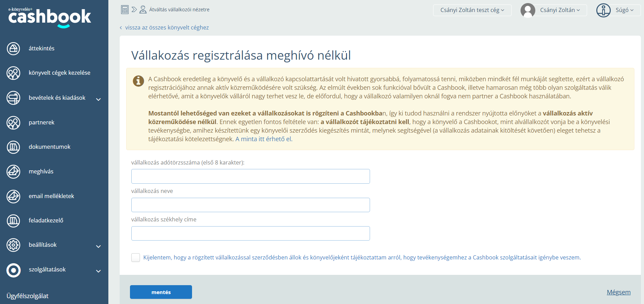Click the feladatkezelő sidebar icon
The height and width of the screenshot is (304, 644).
(13, 221)
